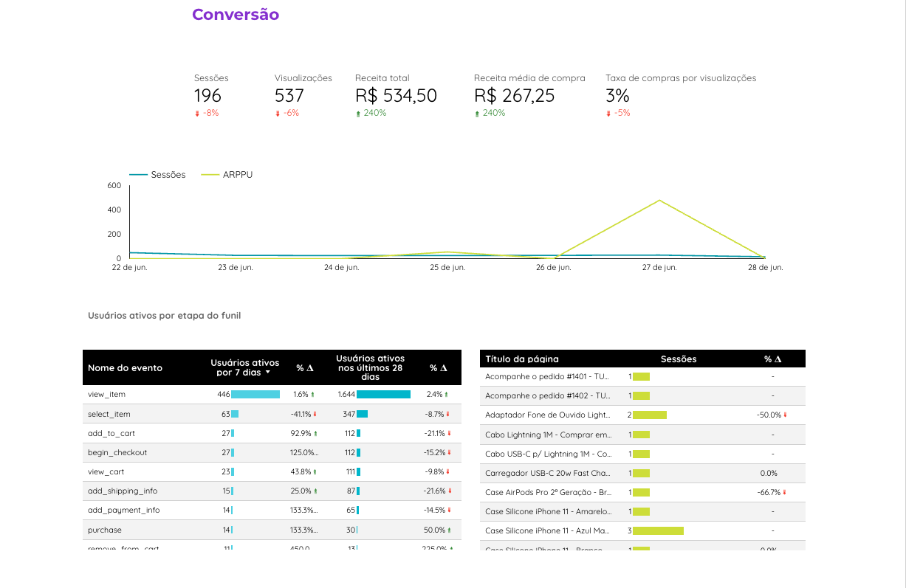Click the sort arrow on Usuários ativos por 7 dias
Image resolution: width=906 pixels, height=588 pixels.
[268, 373]
